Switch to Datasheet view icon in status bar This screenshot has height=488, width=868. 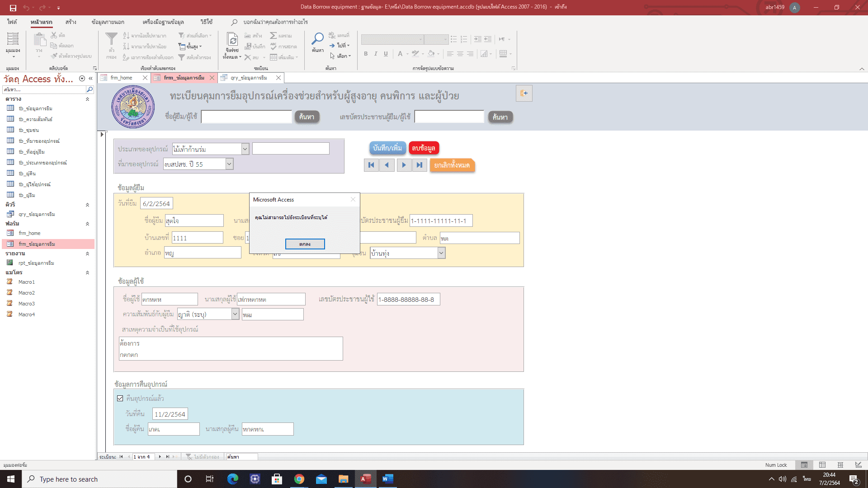click(x=822, y=465)
